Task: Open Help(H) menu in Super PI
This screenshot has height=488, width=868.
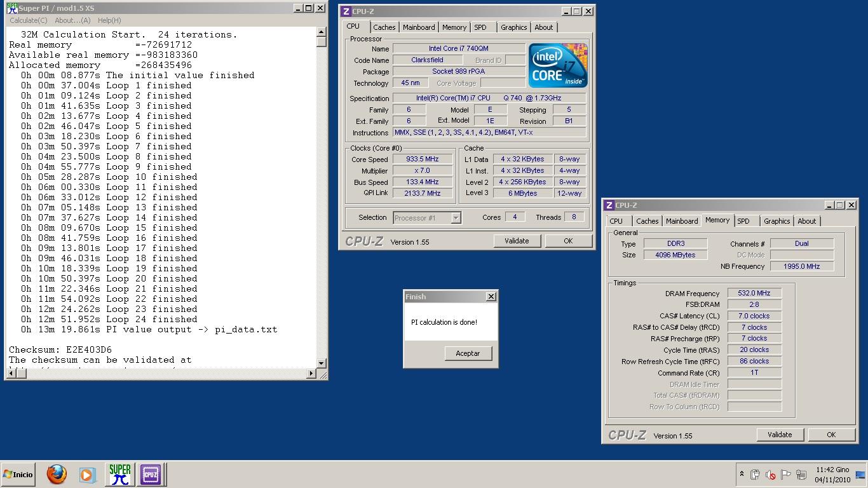Action: 109,20
